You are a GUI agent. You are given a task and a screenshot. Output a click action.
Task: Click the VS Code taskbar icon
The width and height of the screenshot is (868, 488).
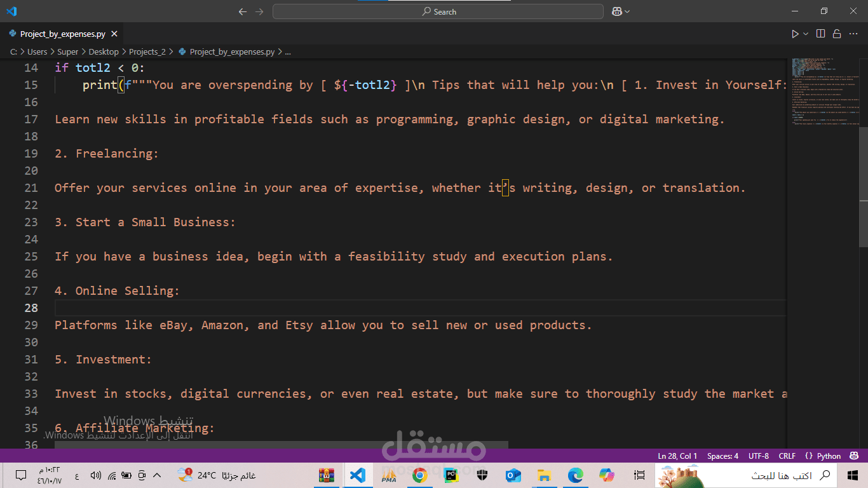358,475
